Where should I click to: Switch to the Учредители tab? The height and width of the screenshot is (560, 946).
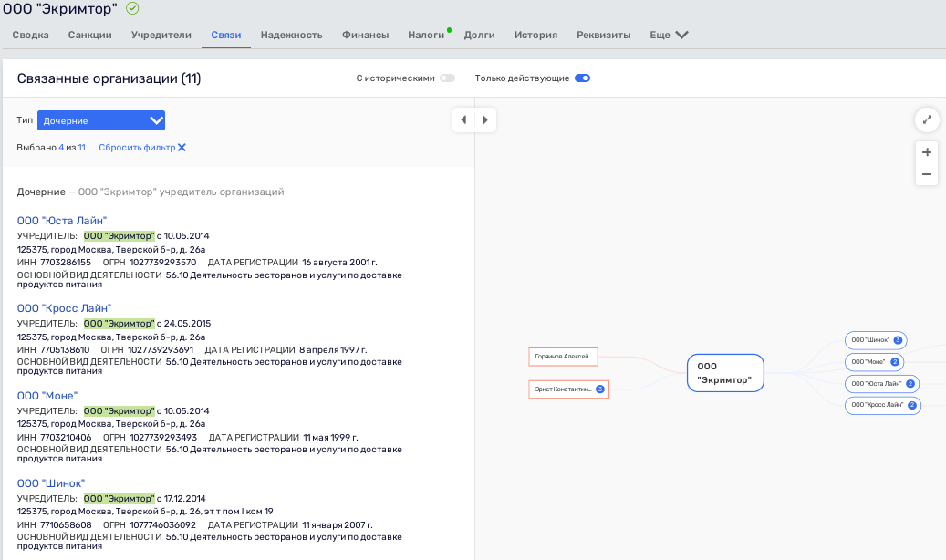pyautogui.click(x=161, y=35)
